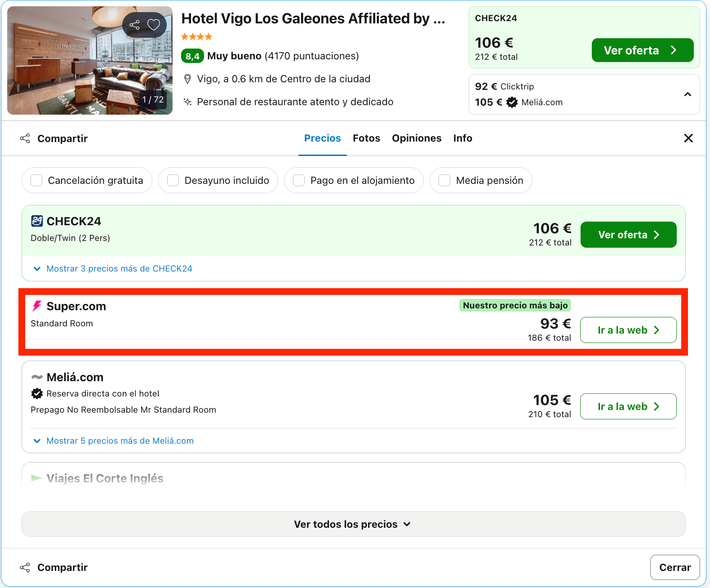Click the Standard Room text under Super.com

(x=62, y=323)
